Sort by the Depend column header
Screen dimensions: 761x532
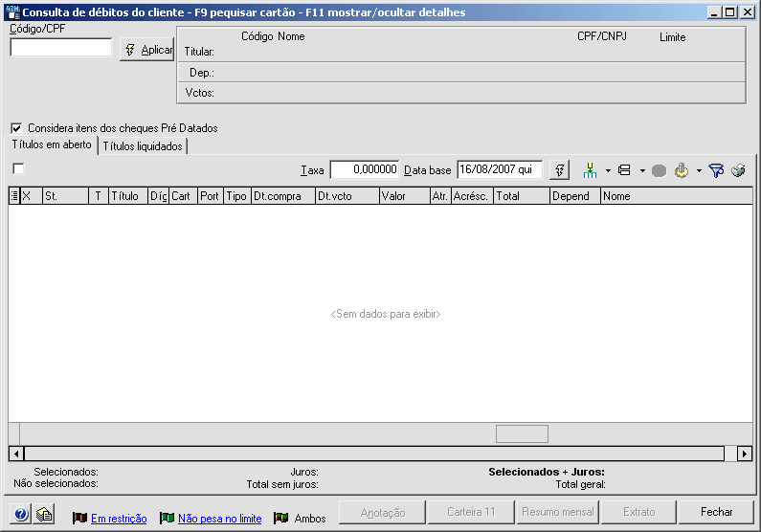575,196
